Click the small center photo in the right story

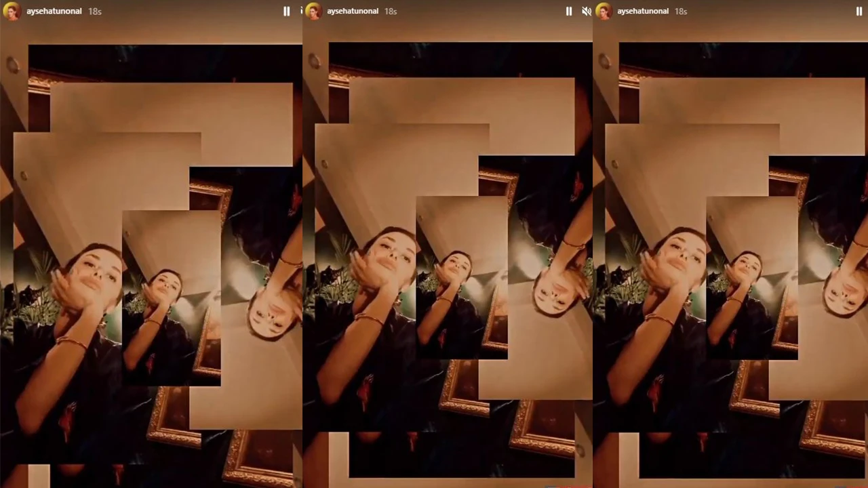pyautogui.click(x=751, y=278)
